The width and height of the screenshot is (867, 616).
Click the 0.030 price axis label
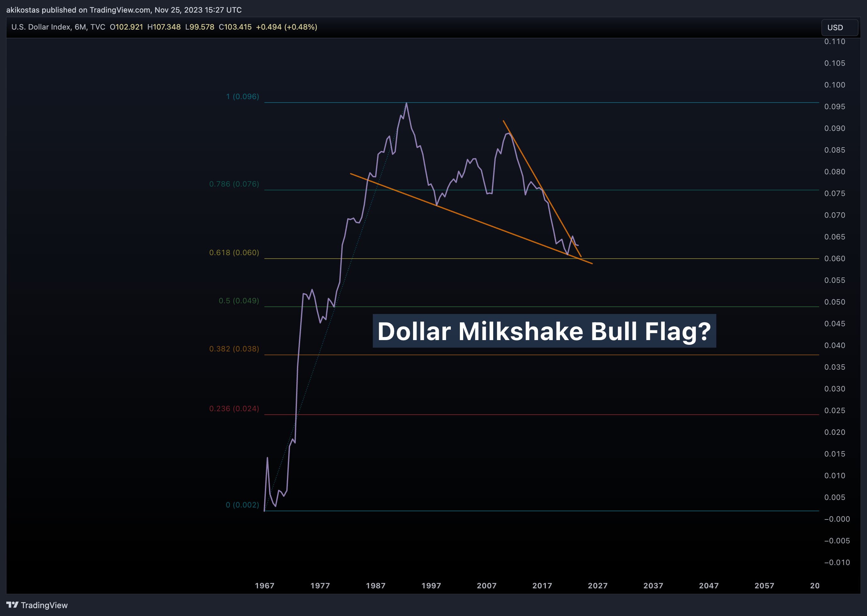835,389
